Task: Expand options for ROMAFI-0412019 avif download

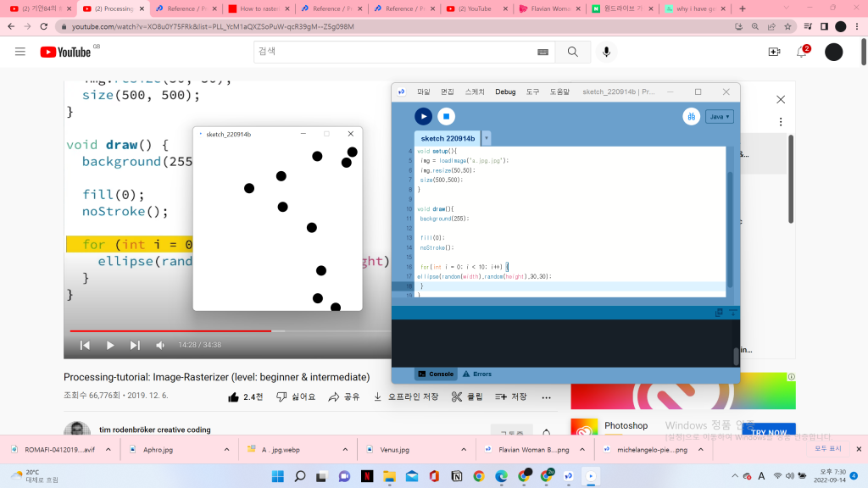Action: click(x=108, y=450)
